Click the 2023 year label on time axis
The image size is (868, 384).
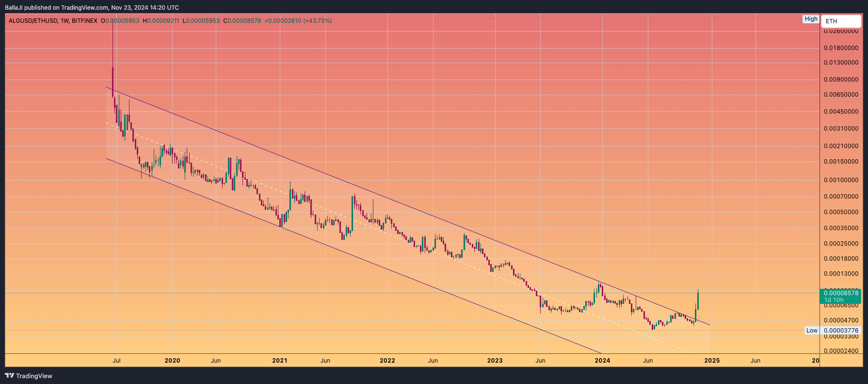pyautogui.click(x=495, y=361)
